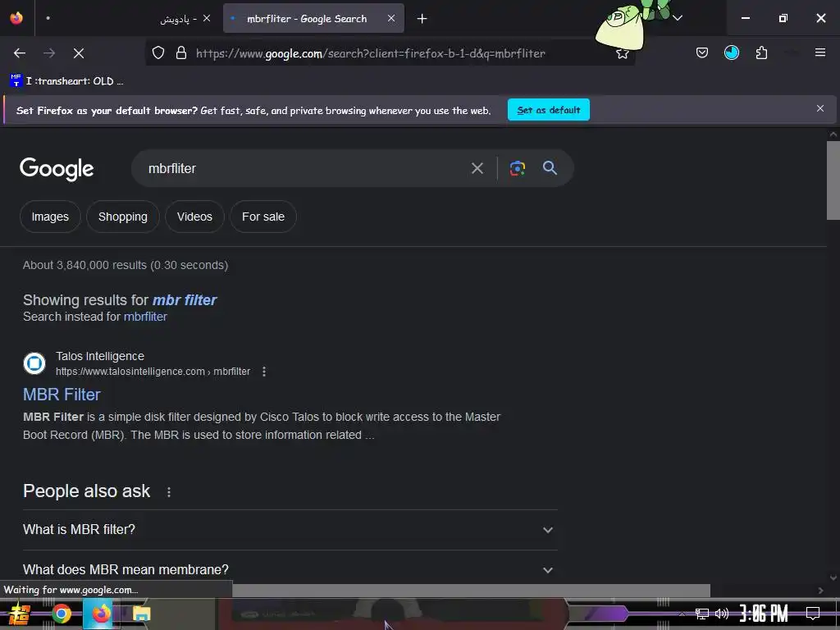Filter results by Images
Viewport: 840px width, 630px height.
click(50, 217)
